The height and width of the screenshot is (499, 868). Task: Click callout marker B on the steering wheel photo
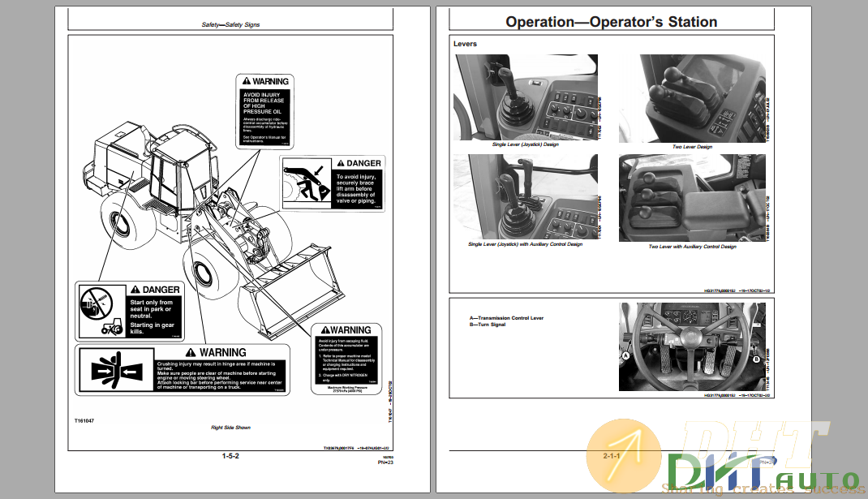coord(756,359)
